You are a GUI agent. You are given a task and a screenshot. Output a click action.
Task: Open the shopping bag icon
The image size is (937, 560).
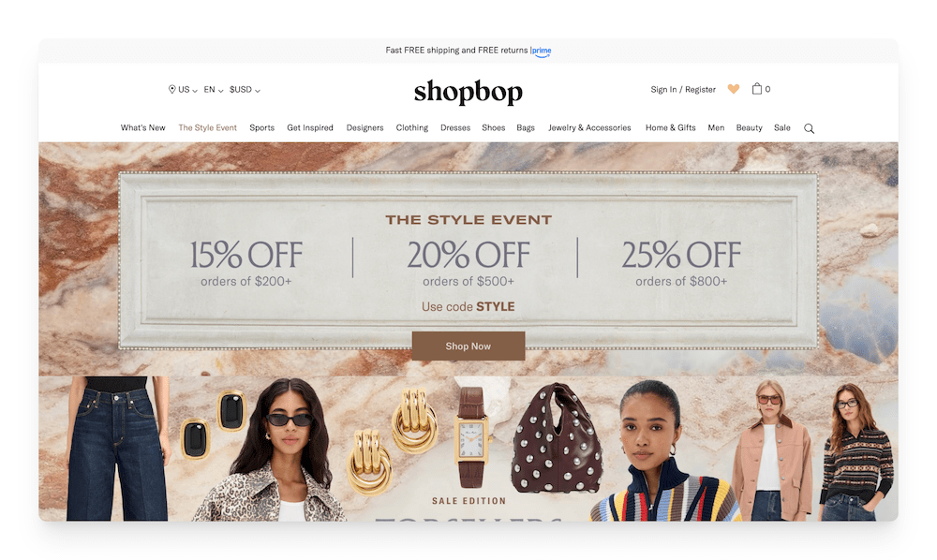(x=756, y=88)
